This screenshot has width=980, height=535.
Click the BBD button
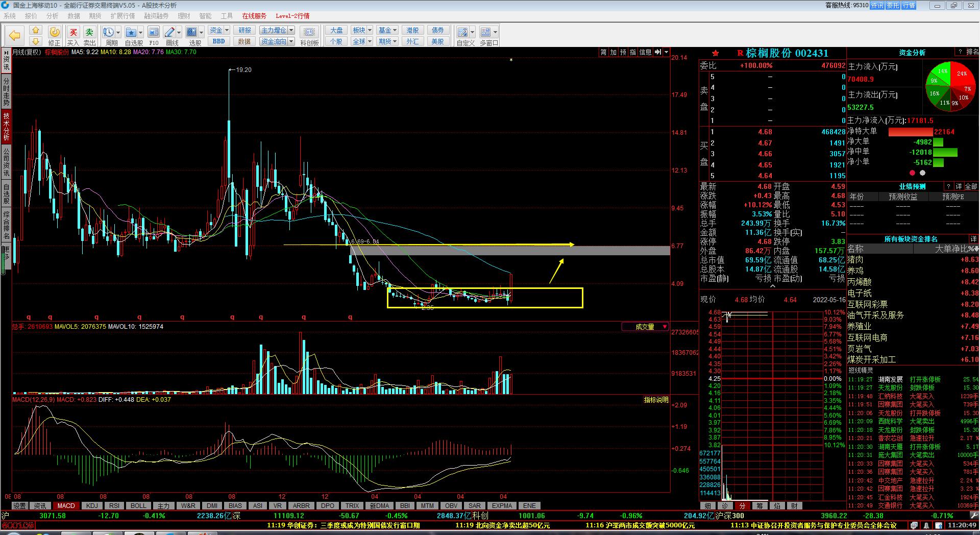[x=219, y=41]
